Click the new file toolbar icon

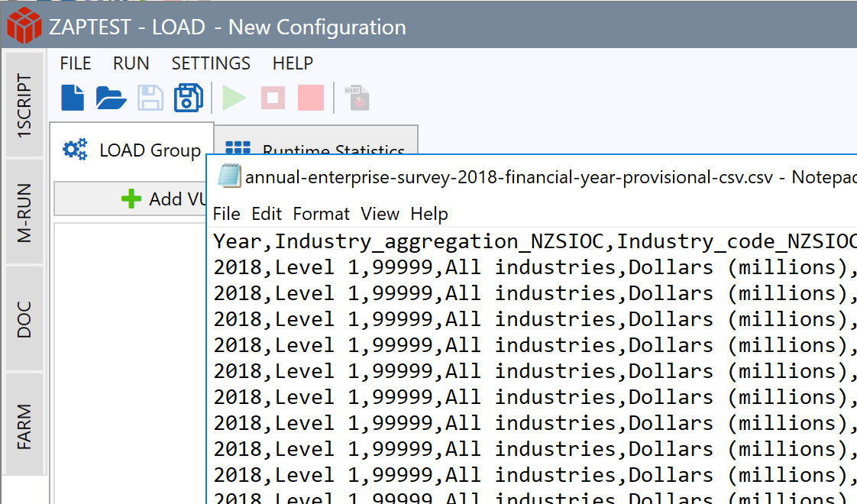click(73, 98)
